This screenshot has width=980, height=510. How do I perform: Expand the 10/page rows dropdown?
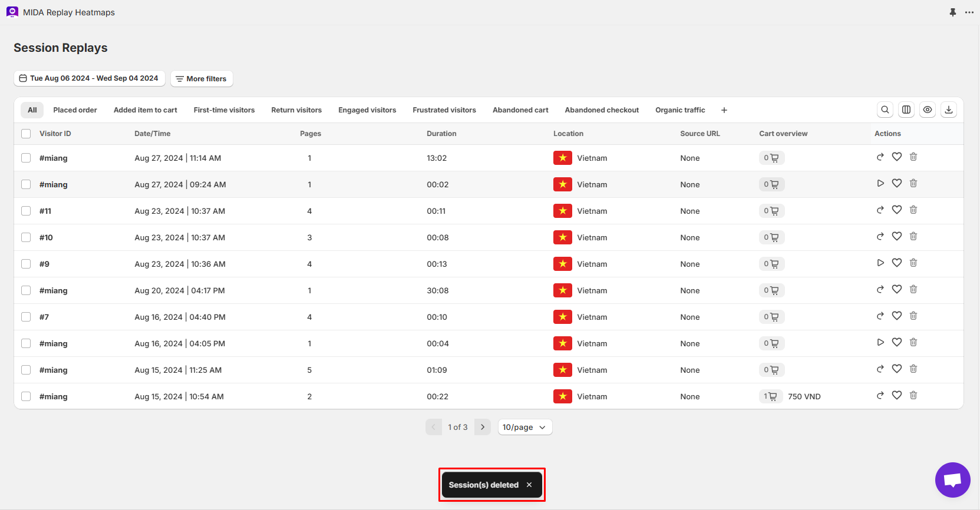524,427
